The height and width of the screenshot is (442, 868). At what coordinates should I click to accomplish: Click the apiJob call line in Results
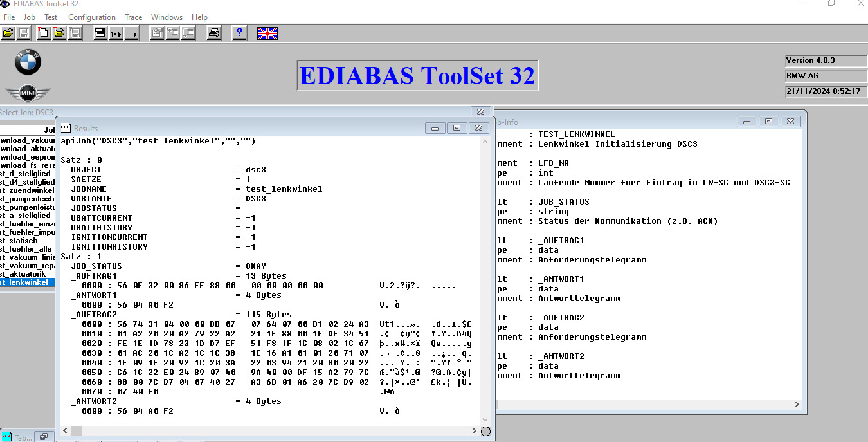(158, 141)
